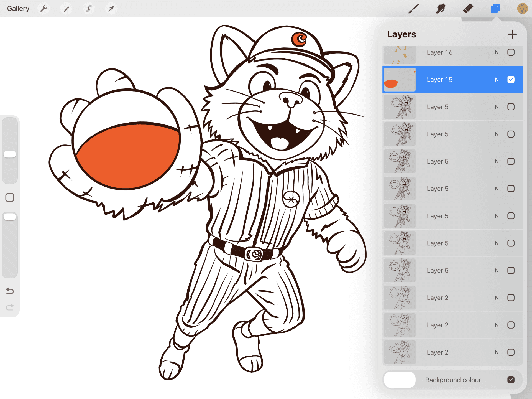
Task: Open the Layer 16 thumbnail
Action: pos(400,55)
